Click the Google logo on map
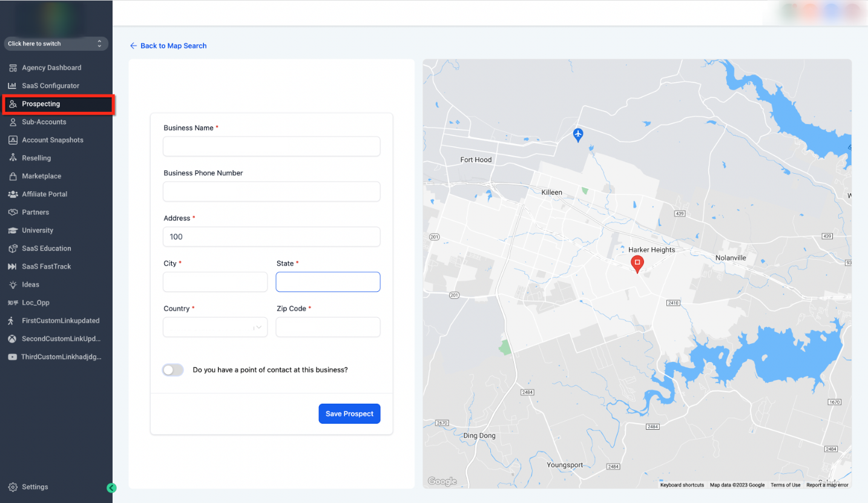 tap(442, 482)
